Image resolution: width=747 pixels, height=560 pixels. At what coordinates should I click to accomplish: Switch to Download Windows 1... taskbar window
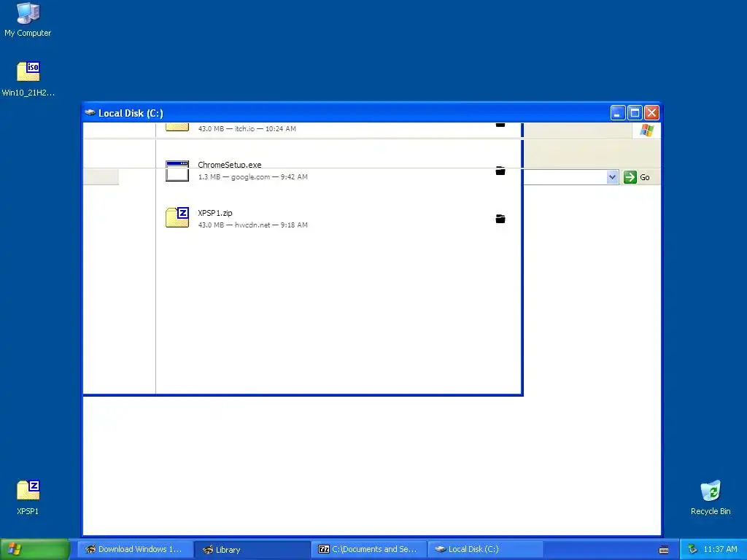[135, 549]
